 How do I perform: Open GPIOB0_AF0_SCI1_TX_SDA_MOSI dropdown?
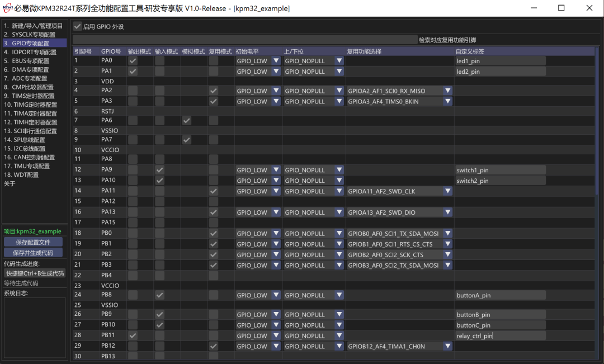399,233
